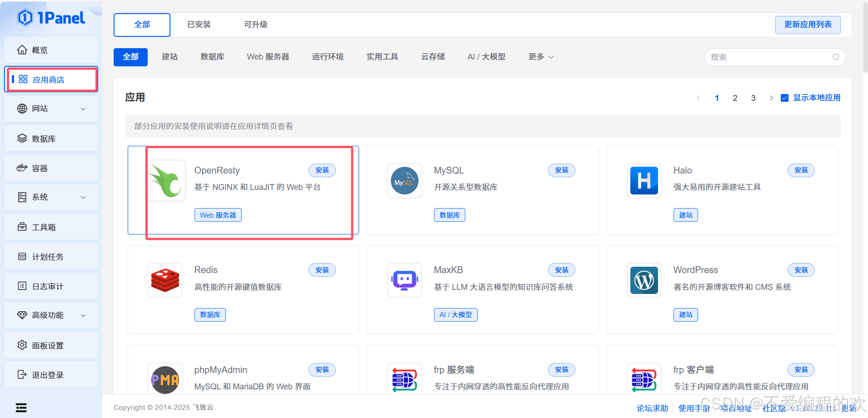The width and height of the screenshot is (868, 418).
Task: Click the 网站 globe icon
Action: point(22,109)
